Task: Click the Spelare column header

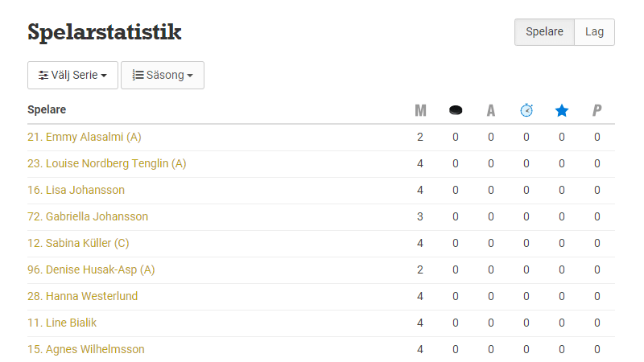Action: [47, 109]
